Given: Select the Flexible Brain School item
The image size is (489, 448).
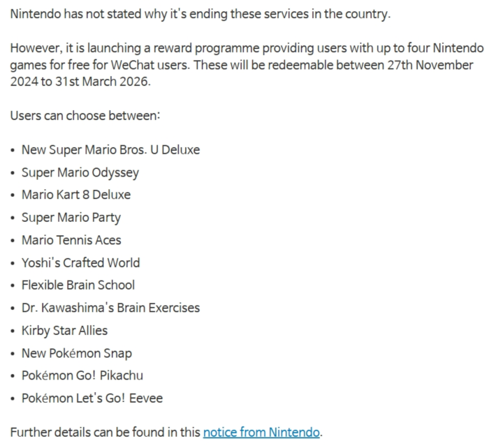Looking at the screenshot, I should point(78,285).
